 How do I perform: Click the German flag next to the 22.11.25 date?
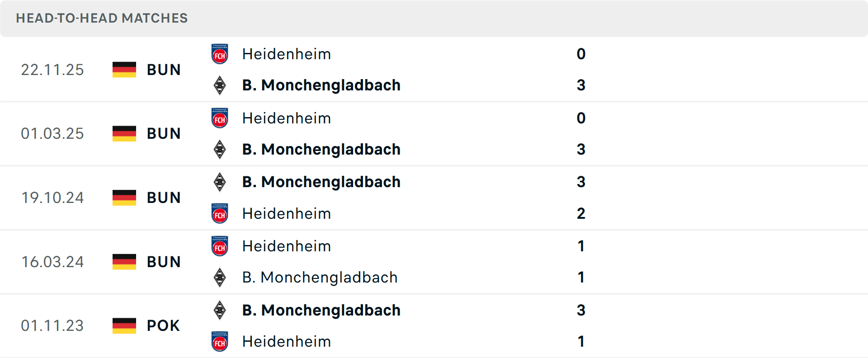pos(124,70)
